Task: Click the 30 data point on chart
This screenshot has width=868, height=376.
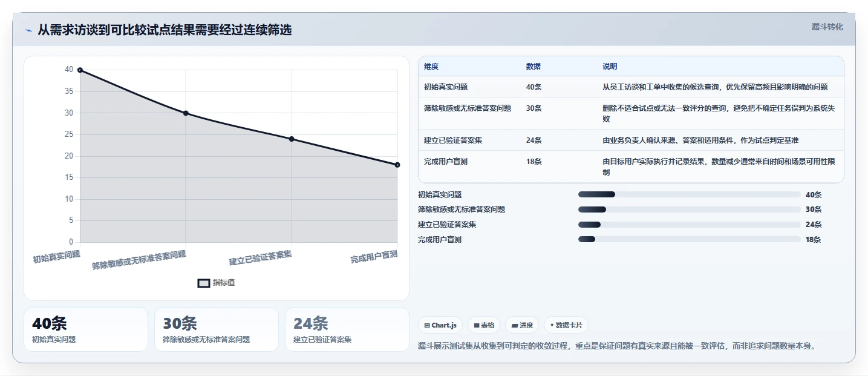Action: tap(186, 113)
